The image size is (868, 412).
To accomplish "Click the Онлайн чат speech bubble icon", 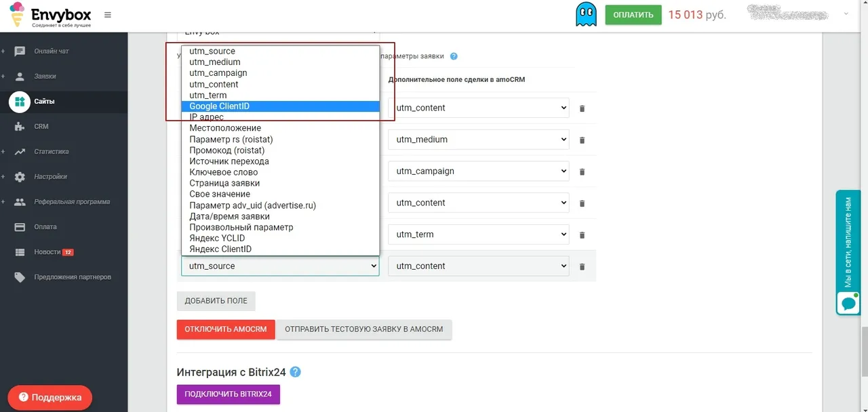I will click(20, 52).
